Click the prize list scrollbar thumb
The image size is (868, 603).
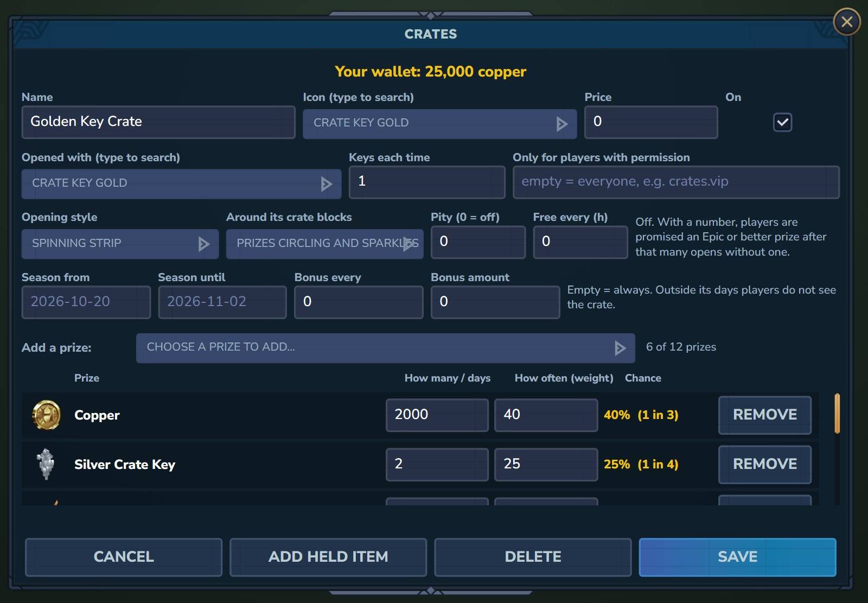[837, 414]
